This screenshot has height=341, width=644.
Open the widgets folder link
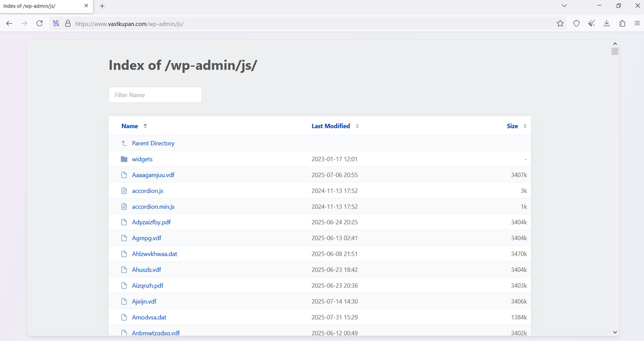142,159
